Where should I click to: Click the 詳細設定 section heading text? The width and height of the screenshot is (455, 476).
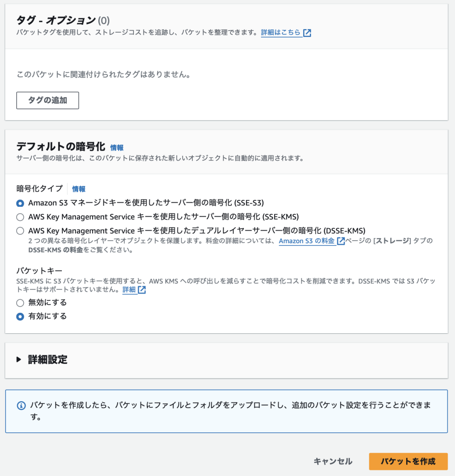47,359
